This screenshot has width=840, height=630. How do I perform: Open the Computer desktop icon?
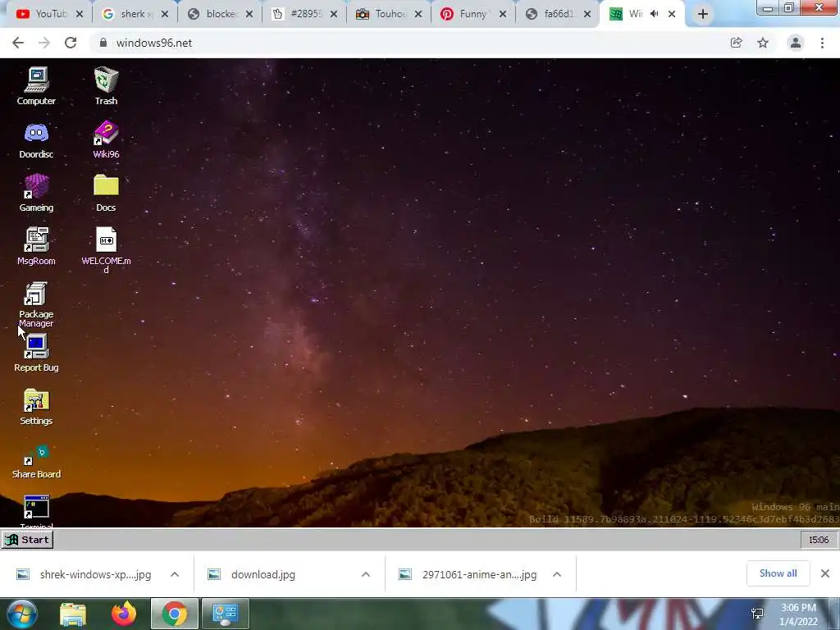[36, 85]
